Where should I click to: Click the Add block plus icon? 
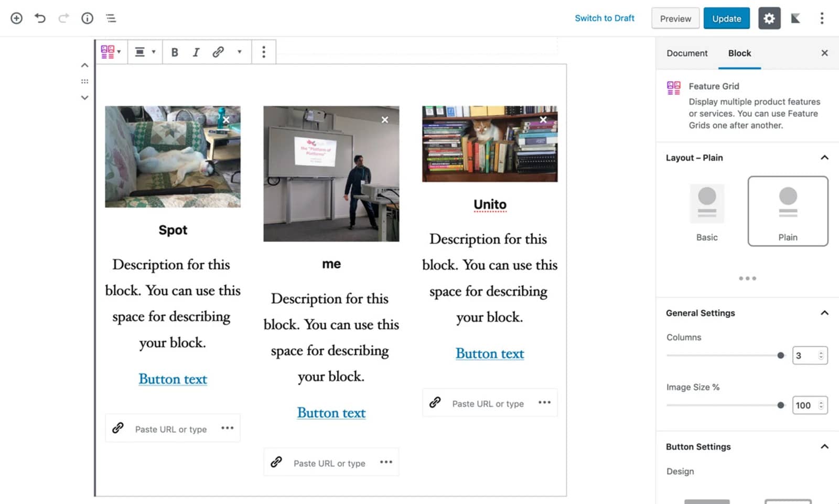(x=16, y=18)
